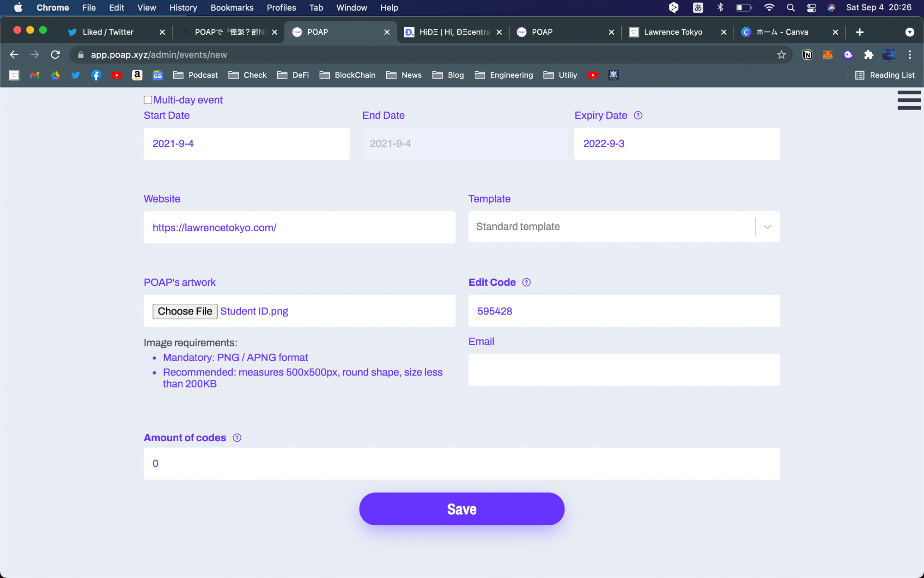Click the Amount of codes help icon
Screen dimensions: 924x578
(x=237, y=438)
